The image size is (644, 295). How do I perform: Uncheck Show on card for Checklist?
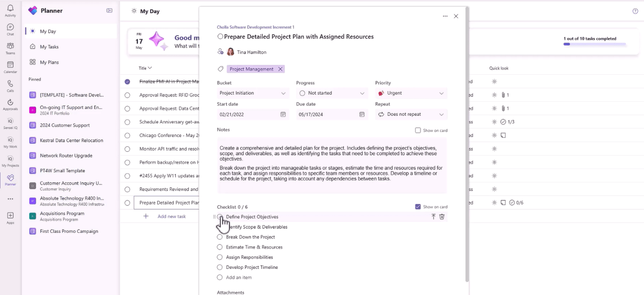tap(418, 207)
